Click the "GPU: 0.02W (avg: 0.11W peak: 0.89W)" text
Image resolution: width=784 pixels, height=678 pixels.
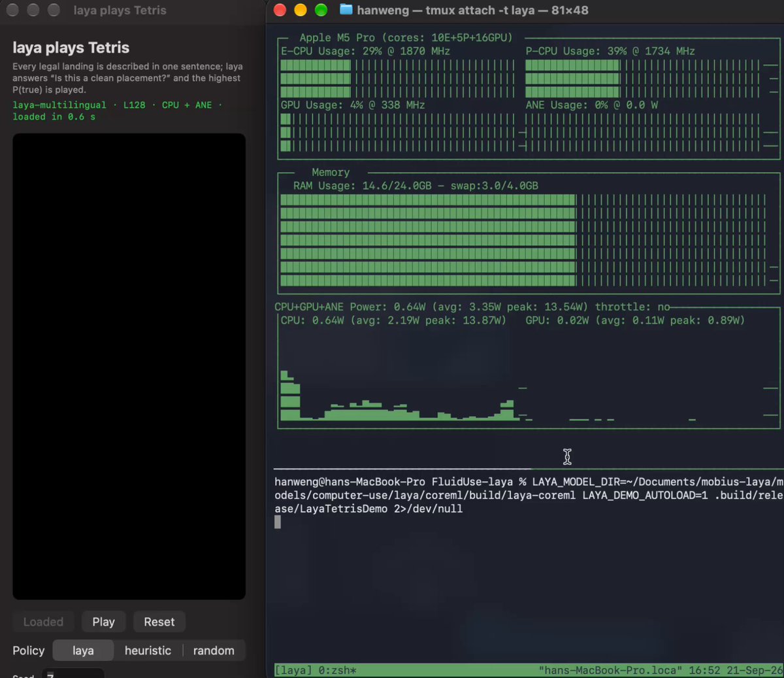click(635, 320)
